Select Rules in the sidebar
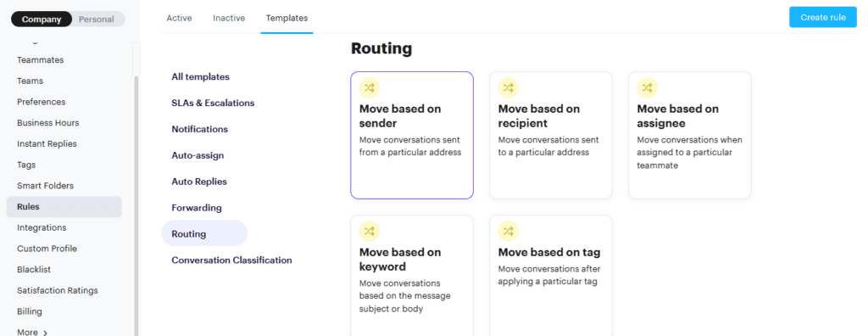Viewport: 868px width, 336px height. (64, 206)
